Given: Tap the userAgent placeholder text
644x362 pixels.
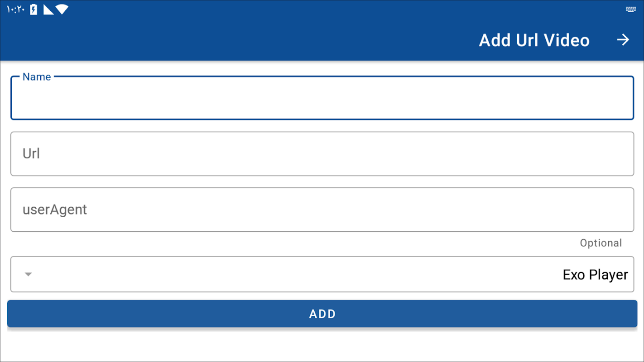Looking at the screenshot, I should point(55,210).
